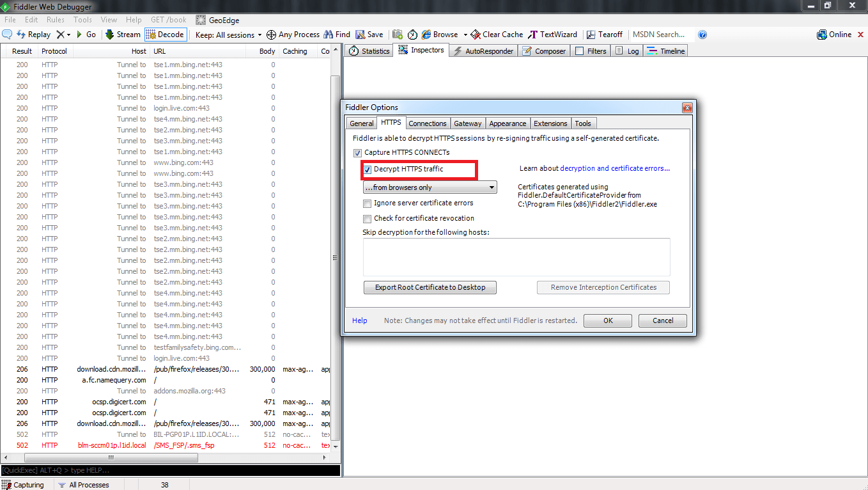
Task: Click OK in Fiddler Options
Action: [608, 321]
